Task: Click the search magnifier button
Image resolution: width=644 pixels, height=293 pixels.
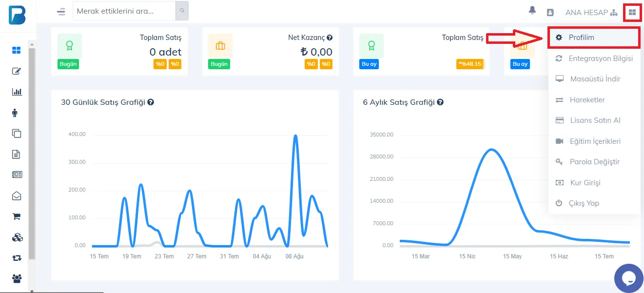Action: click(x=182, y=10)
